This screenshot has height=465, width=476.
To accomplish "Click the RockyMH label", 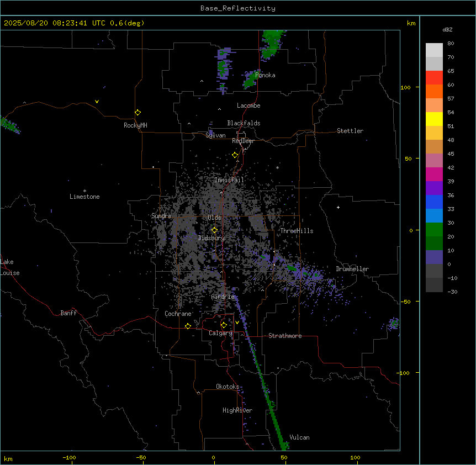I will (135, 125).
